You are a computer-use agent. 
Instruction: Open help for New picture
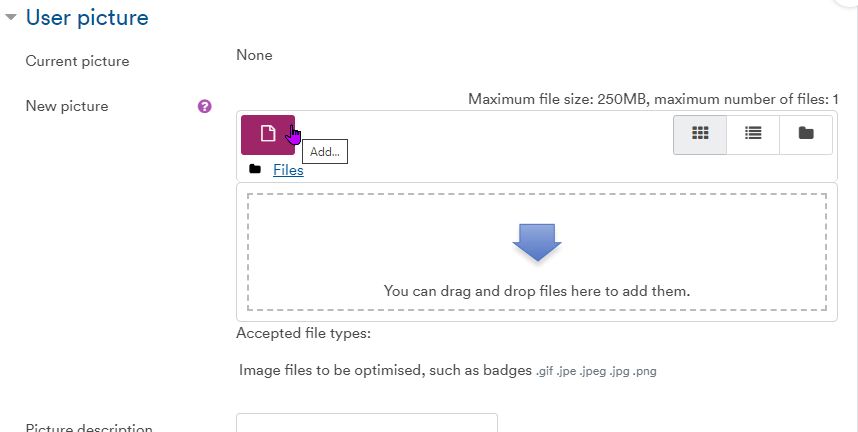[x=205, y=106]
